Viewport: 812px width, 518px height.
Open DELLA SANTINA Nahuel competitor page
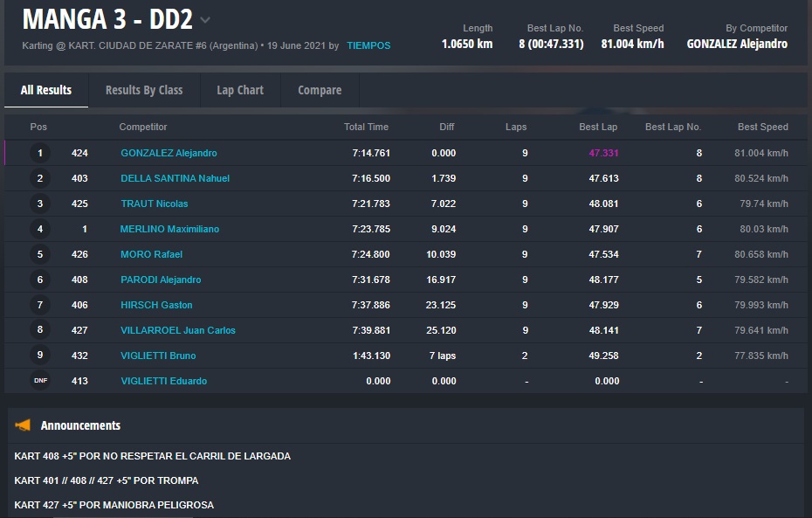[175, 178]
